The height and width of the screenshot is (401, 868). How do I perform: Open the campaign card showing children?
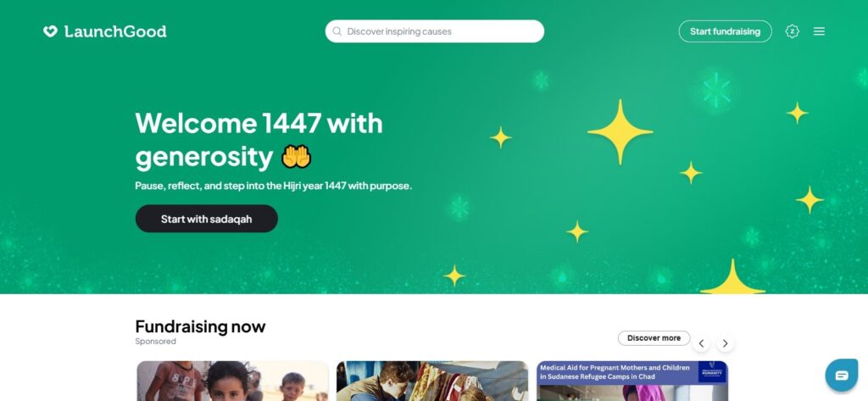pyautogui.click(x=232, y=381)
